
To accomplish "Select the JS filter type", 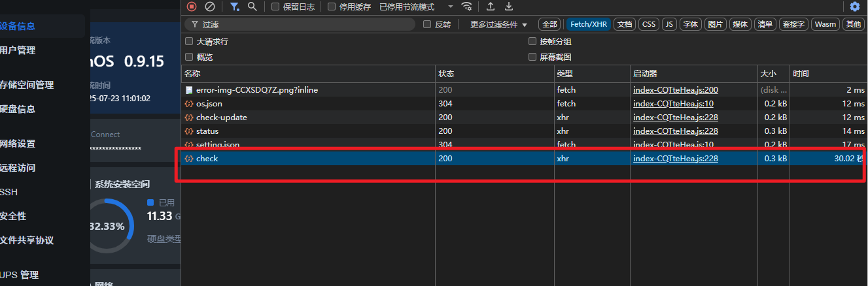I will 669,24.
